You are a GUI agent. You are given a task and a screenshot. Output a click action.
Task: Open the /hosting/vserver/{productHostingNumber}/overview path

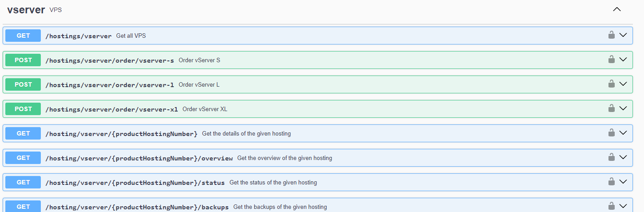(x=139, y=158)
